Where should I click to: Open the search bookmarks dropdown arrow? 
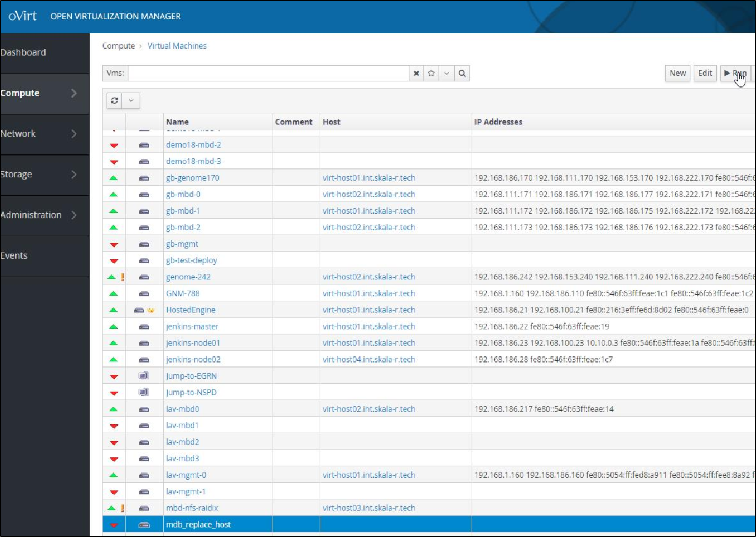pyautogui.click(x=446, y=74)
